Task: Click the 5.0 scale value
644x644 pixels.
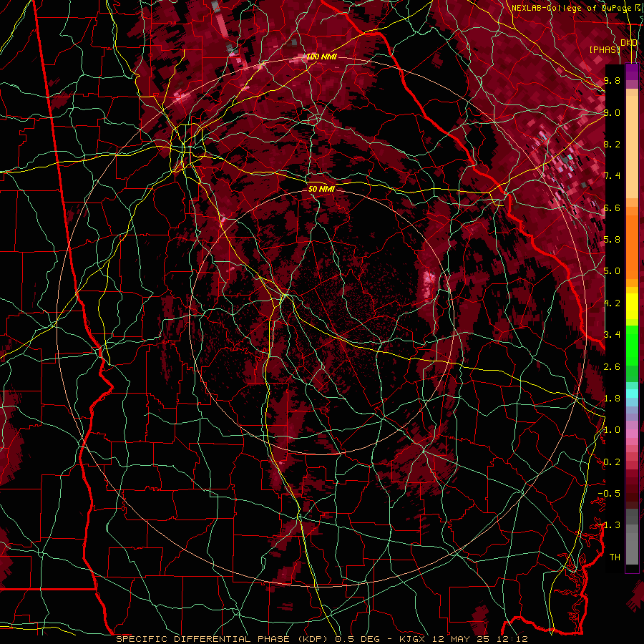Action: 612,271
